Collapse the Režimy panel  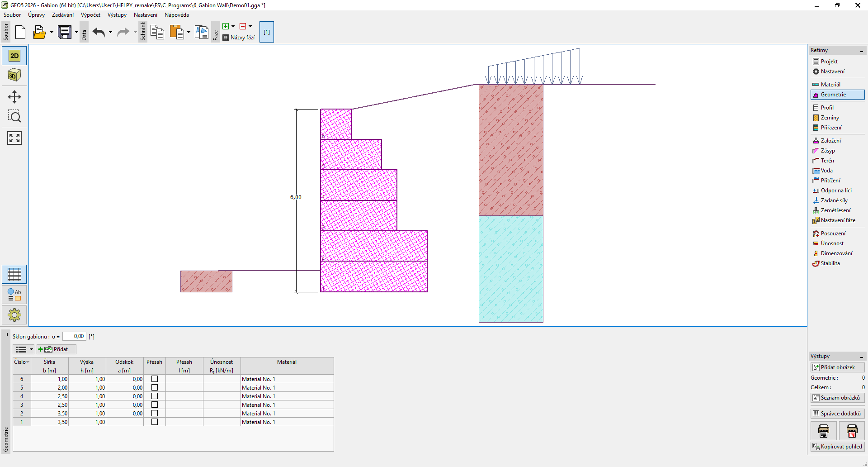point(862,51)
